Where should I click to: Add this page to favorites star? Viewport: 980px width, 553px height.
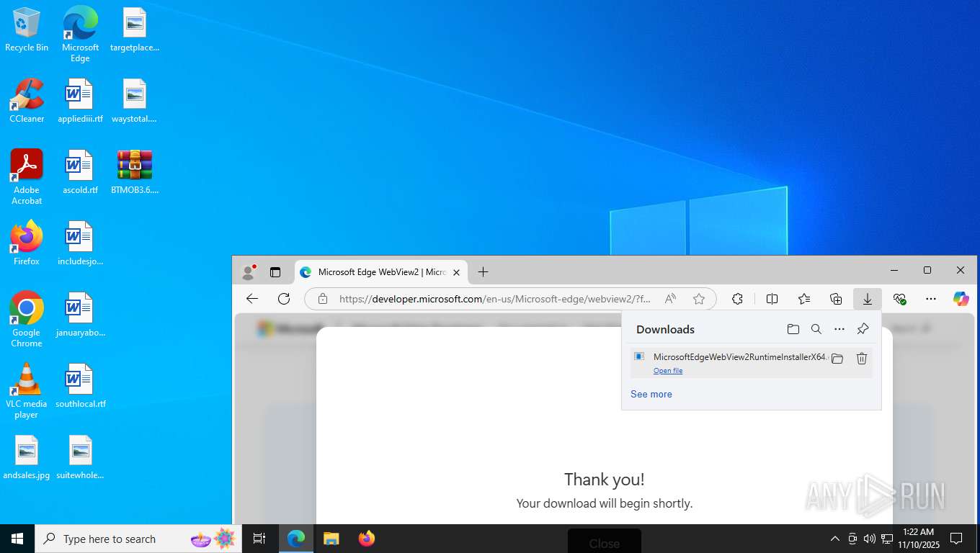[698, 299]
